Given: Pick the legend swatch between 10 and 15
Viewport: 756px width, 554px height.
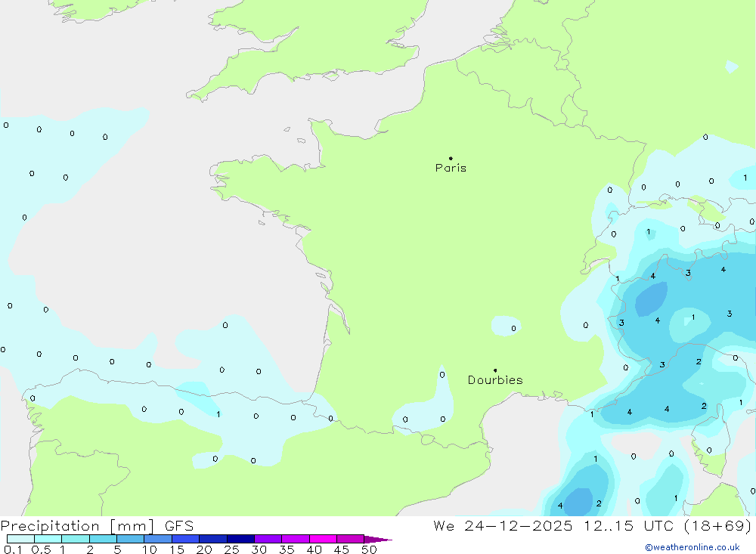Looking at the screenshot, I should click(x=158, y=539).
